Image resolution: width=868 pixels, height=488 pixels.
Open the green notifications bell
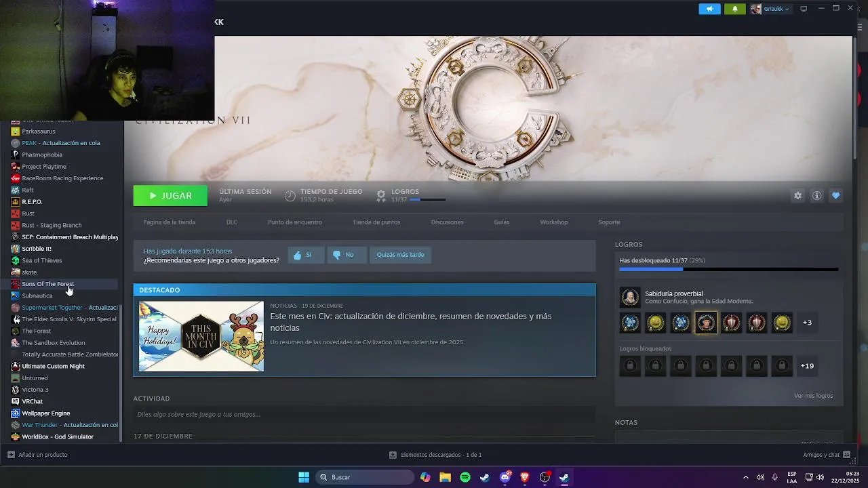735,9
